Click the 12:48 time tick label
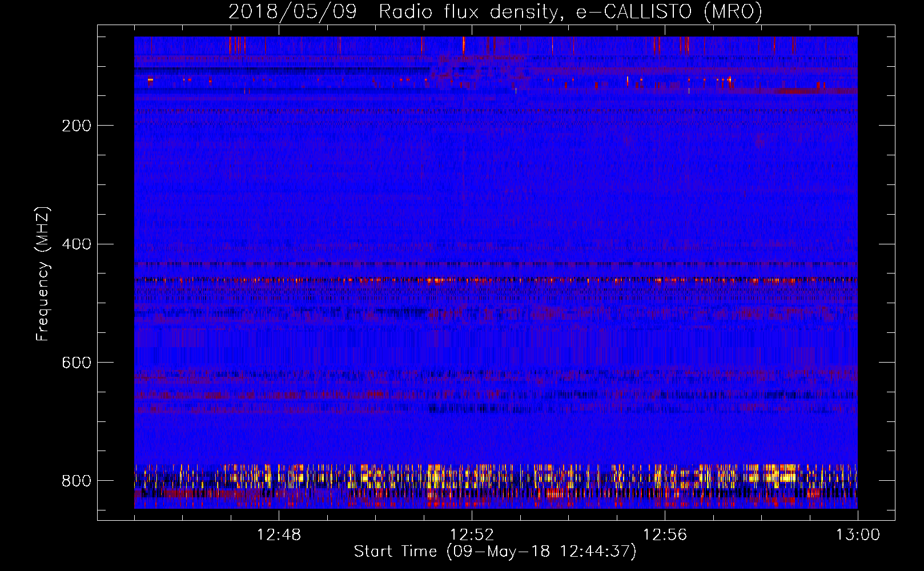This screenshot has height=571, width=924. pyautogui.click(x=279, y=535)
